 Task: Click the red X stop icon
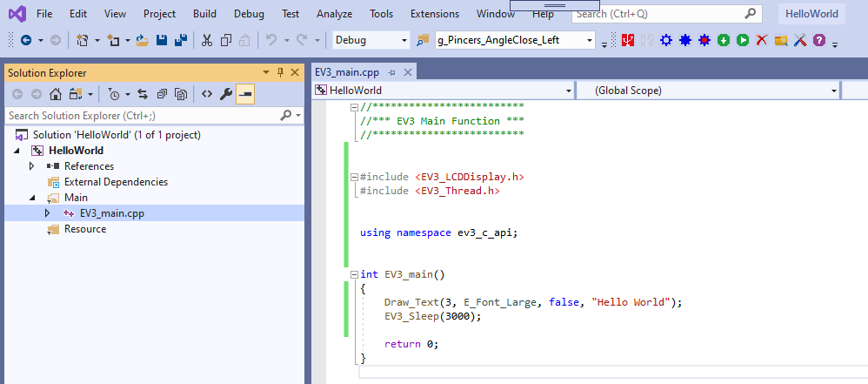click(762, 40)
